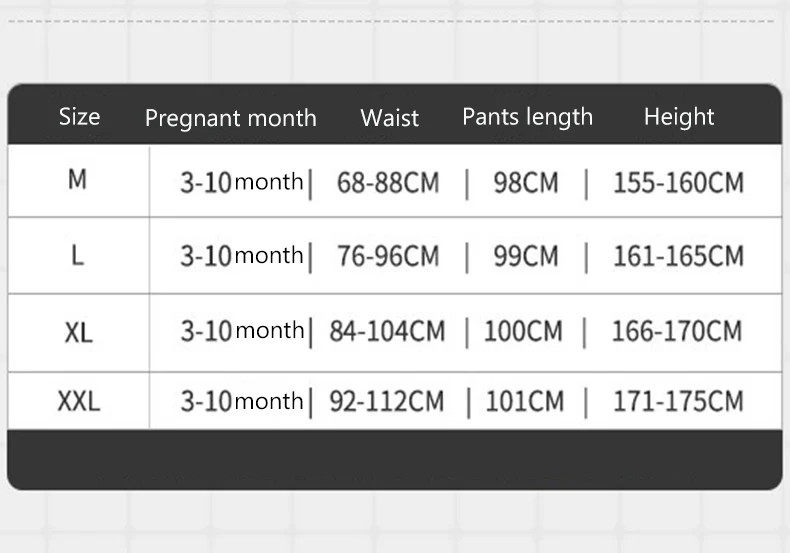Click the Pants length column header
Image resolution: width=790 pixels, height=553 pixels.
pos(528,117)
